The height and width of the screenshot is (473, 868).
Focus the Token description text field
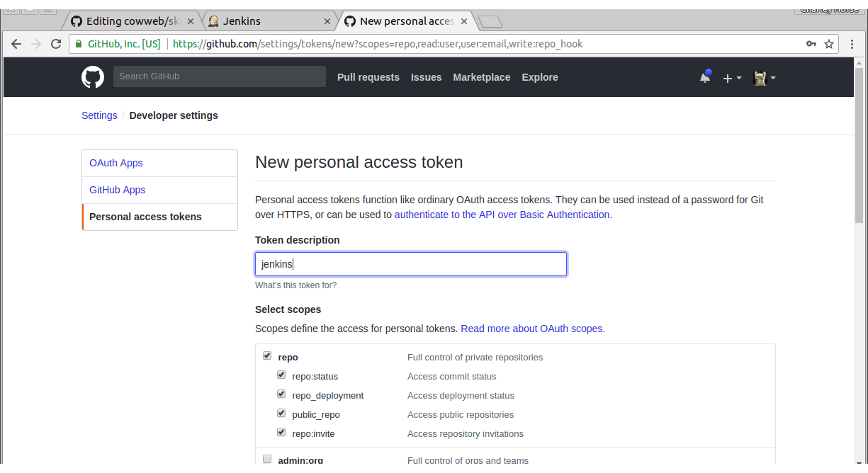[x=411, y=264]
